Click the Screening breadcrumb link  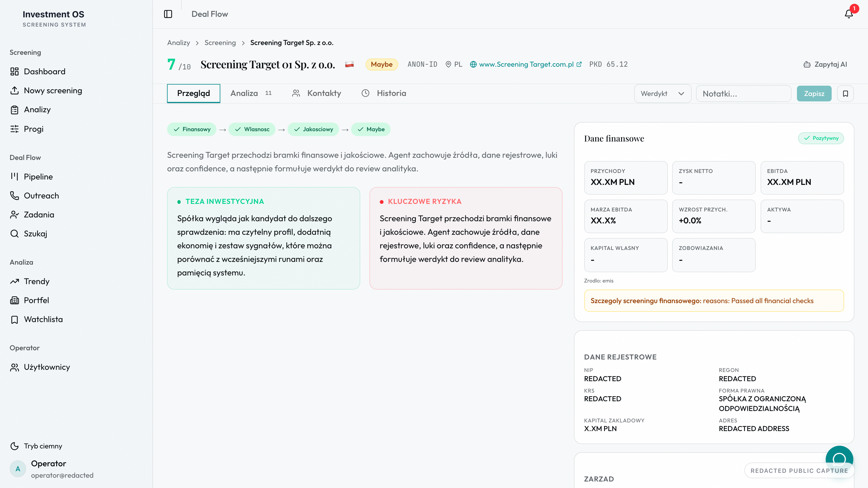(x=220, y=43)
